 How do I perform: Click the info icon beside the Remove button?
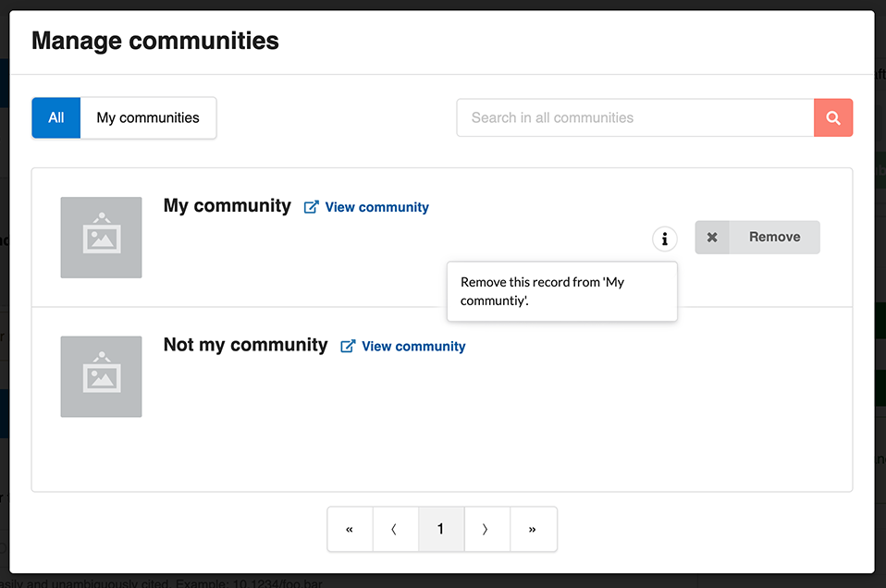(x=664, y=239)
